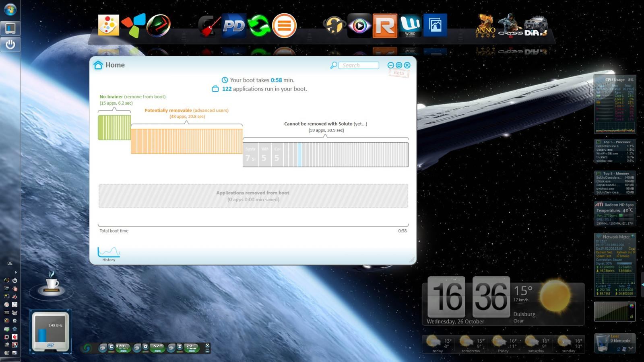This screenshot has height=362, width=644.
Task: Launch CCleaner from the dock
Action: (209, 25)
